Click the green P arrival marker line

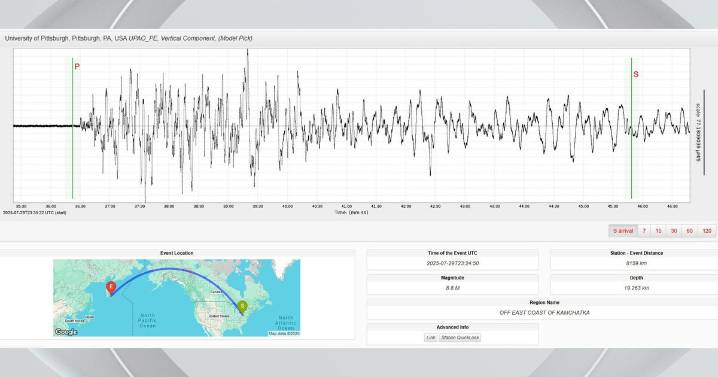(x=72, y=128)
